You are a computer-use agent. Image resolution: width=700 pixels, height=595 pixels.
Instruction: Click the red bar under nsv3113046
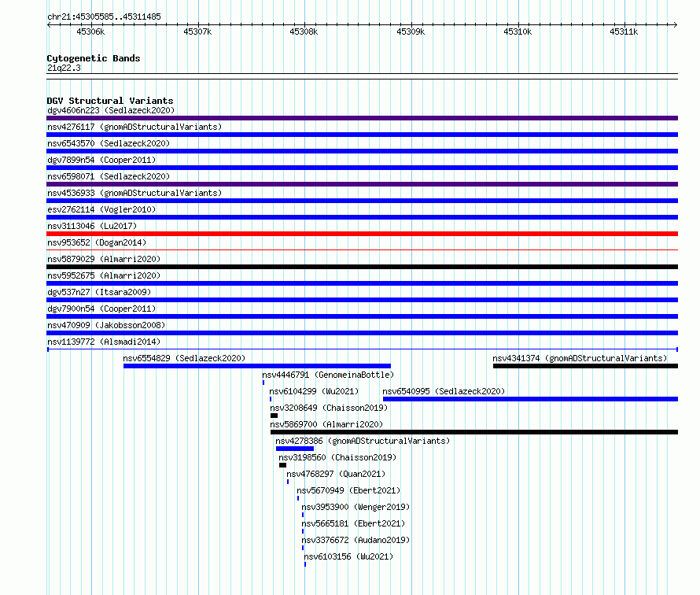coord(362,234)
